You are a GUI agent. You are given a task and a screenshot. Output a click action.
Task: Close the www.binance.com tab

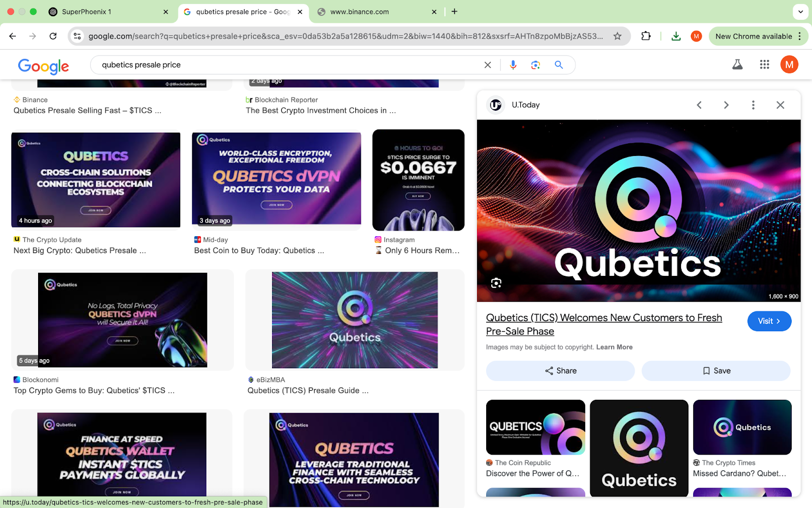pos(434,12)
